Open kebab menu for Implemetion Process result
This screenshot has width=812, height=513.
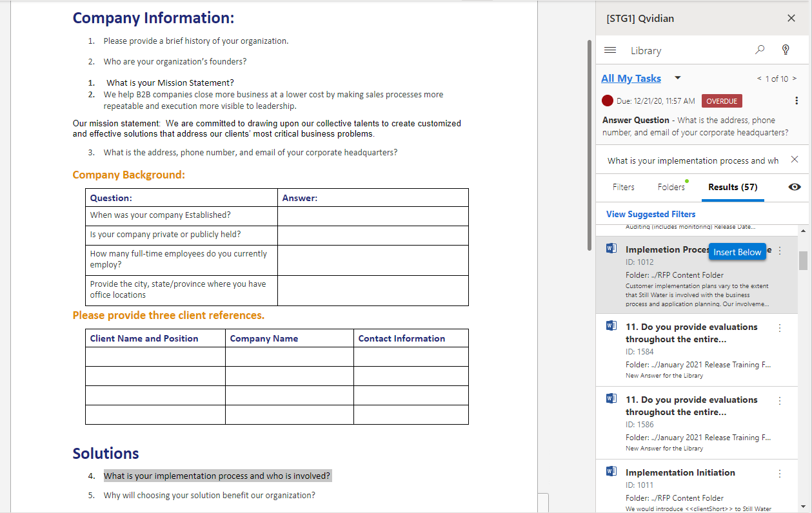point(780,251)
